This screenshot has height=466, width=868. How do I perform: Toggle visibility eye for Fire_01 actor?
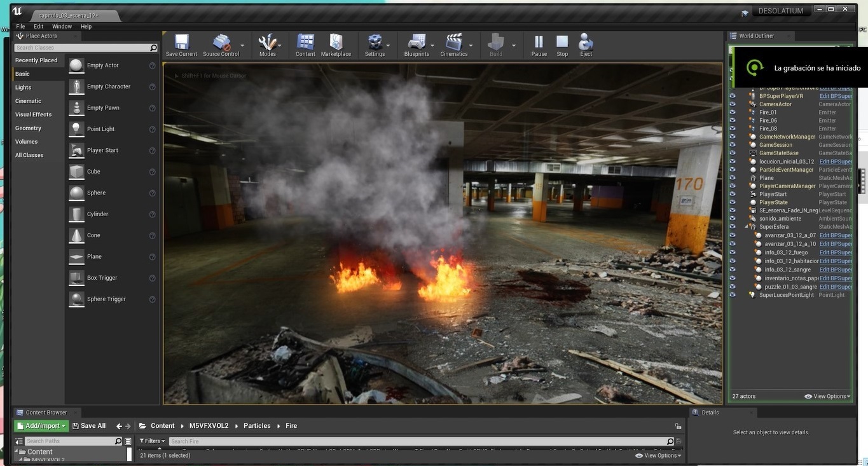pyautogui.click(x=733, y=113)
